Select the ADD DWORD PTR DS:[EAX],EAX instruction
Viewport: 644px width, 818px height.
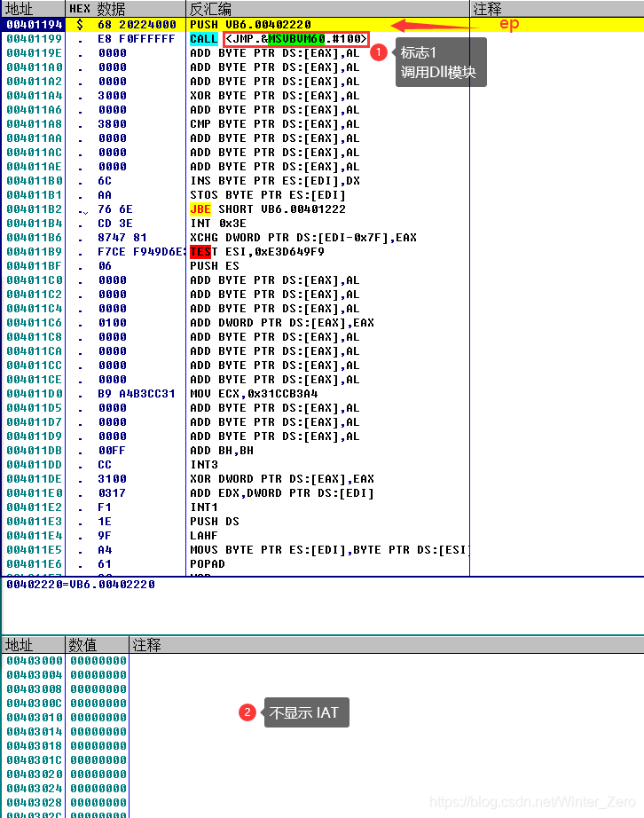282,322
